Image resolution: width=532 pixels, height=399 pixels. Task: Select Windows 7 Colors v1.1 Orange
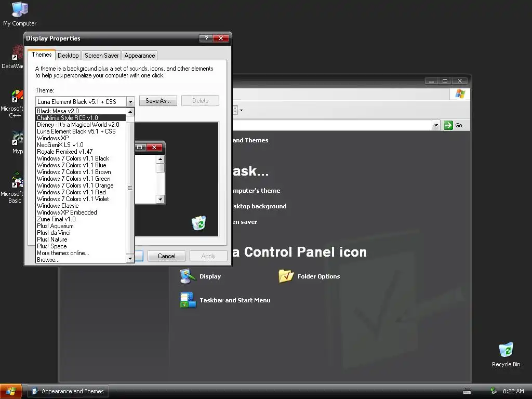pos(81,185)
